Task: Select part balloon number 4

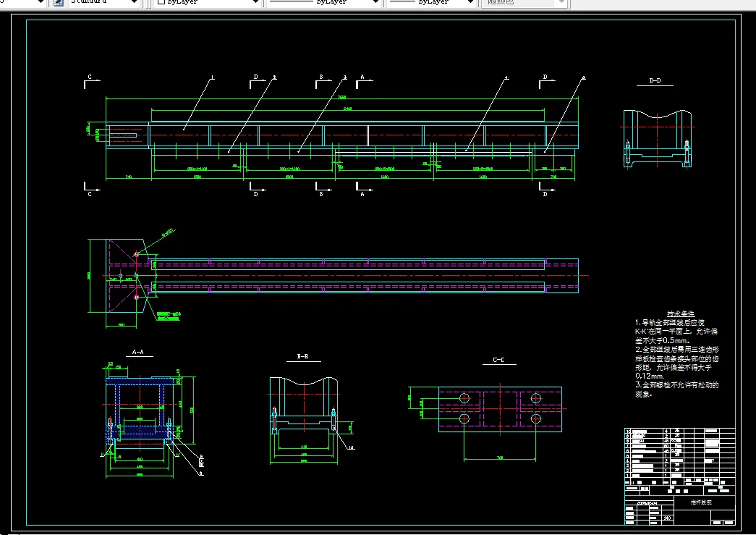Action: pos(506,77)
